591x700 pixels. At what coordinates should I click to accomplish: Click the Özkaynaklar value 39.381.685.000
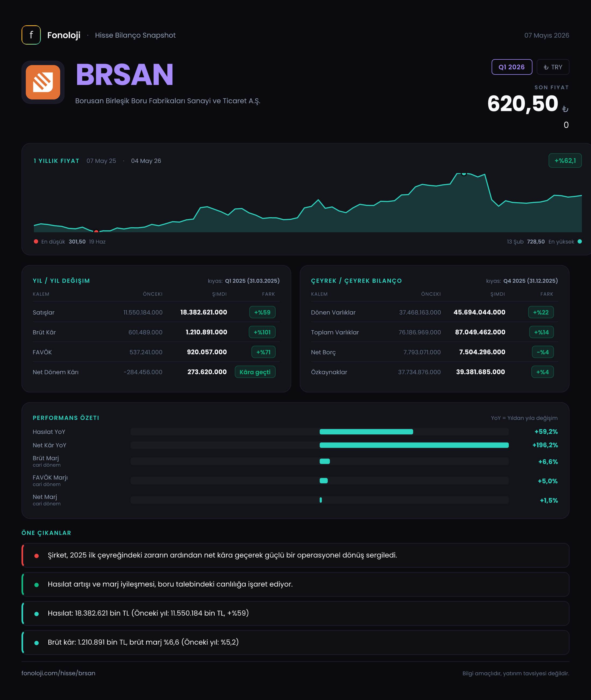click(480, 372)
